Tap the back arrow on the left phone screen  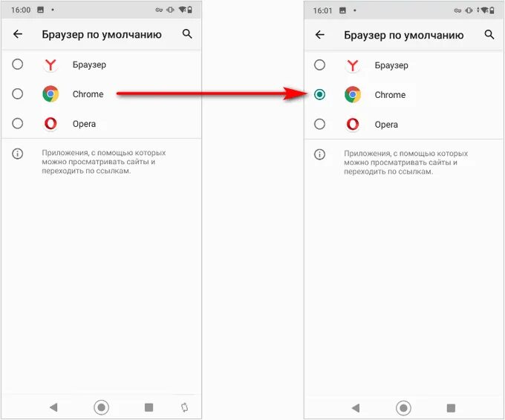(18, 34)
